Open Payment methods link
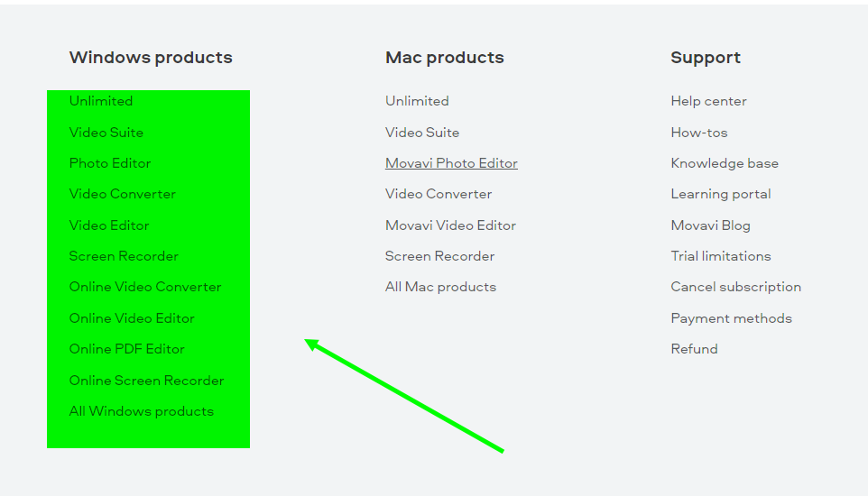868x496 pixels. click(731, 318)
